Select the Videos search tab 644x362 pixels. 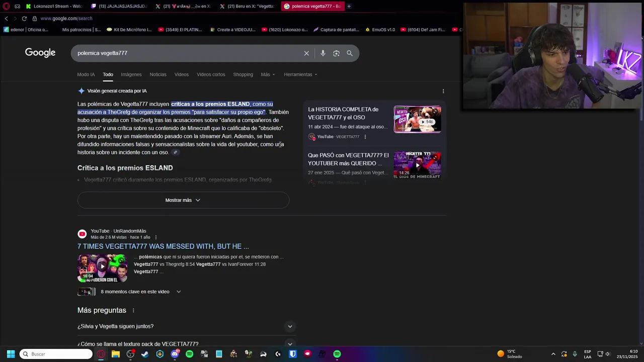(x=182, y=74)
